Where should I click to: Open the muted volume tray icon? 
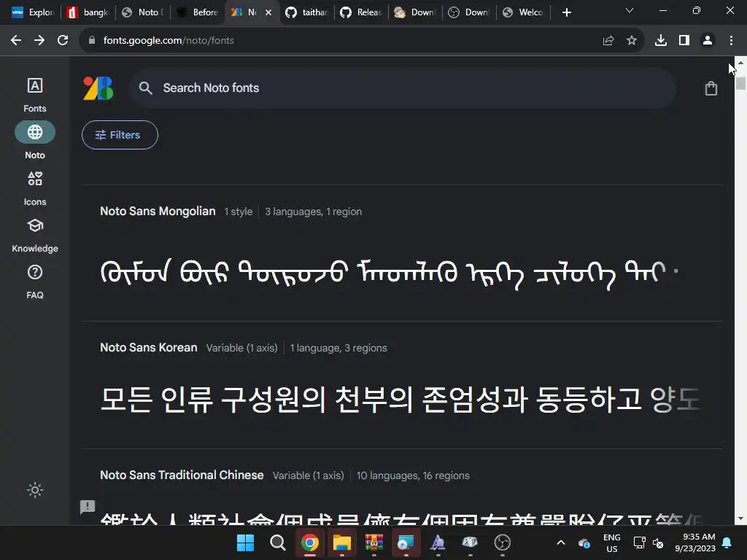tap(658, 542)
